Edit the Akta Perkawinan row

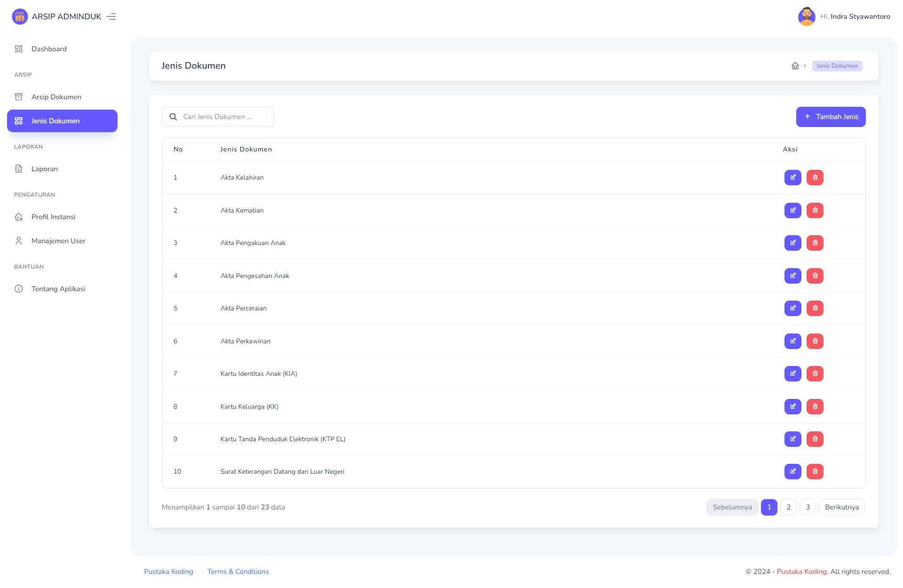pyautogui.click(x=793, y=341)
